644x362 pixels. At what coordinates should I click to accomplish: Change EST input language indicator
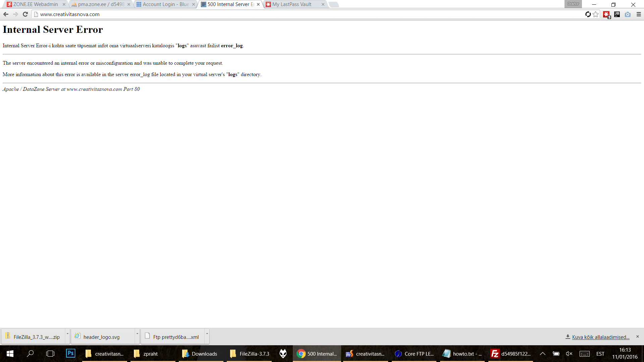pyautogui.click(x=600, y=354)
